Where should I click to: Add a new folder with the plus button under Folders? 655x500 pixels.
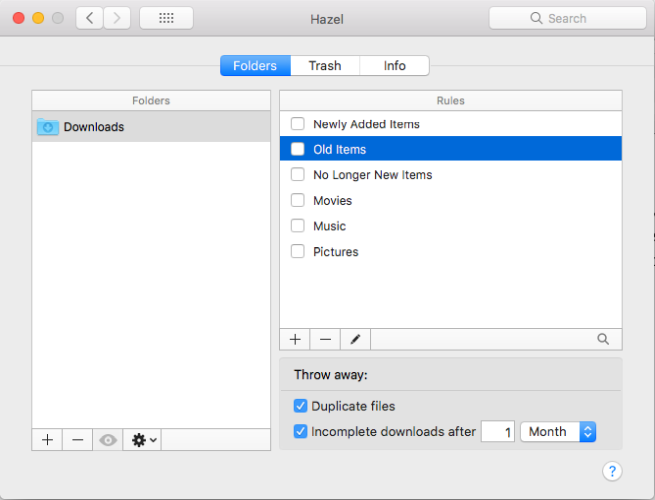click(x=47, y=440)
